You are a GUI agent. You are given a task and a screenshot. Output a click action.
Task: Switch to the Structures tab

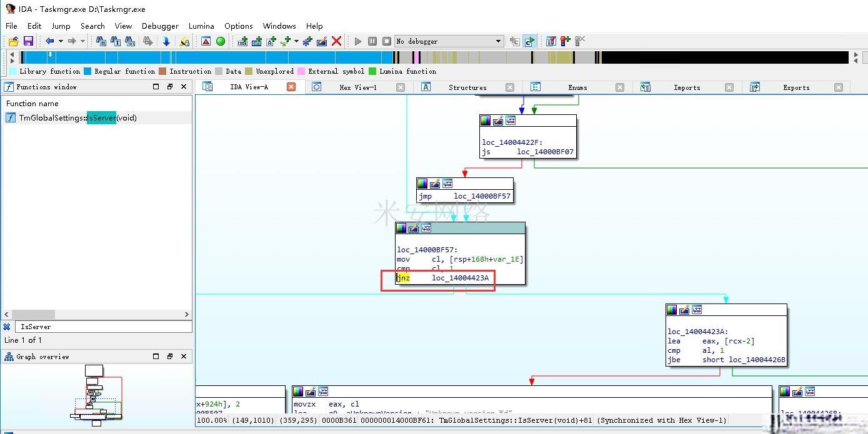tap(467, 87)
